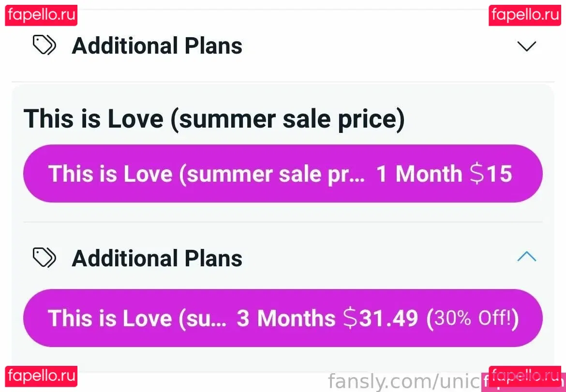Expand the upper Additional Plans down chevron

(526, 46)
